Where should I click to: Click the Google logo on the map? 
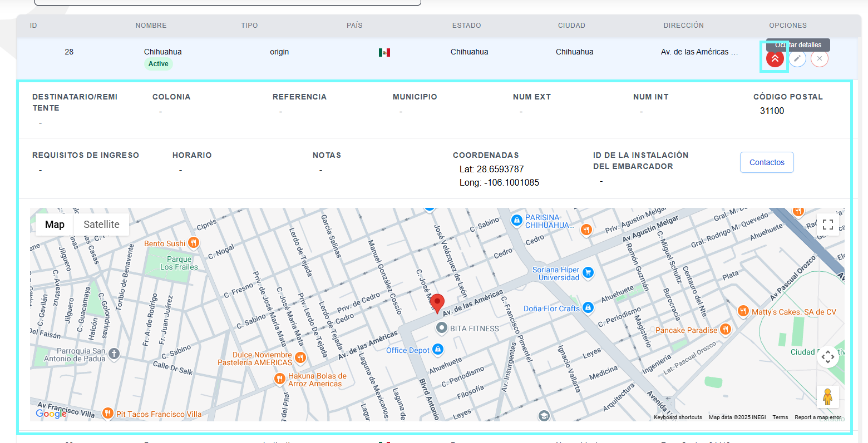51,414
